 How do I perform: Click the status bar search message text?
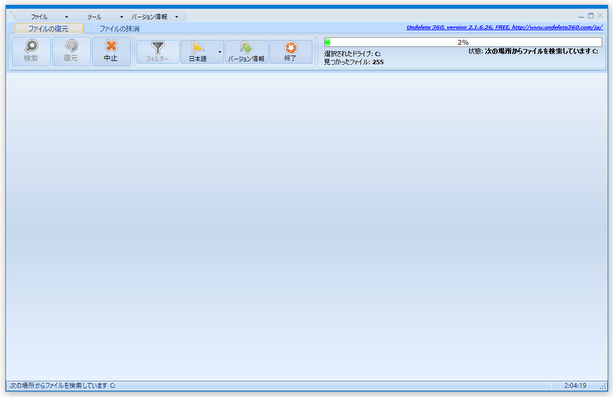(63, 386)
